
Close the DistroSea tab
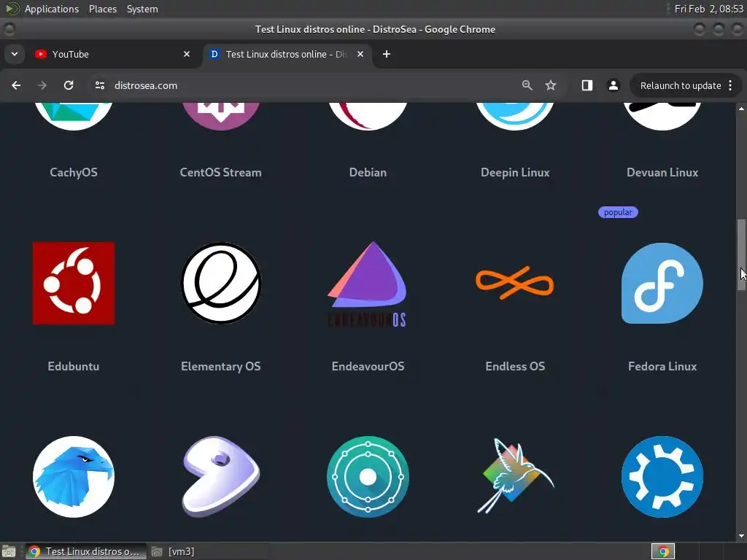360,54
